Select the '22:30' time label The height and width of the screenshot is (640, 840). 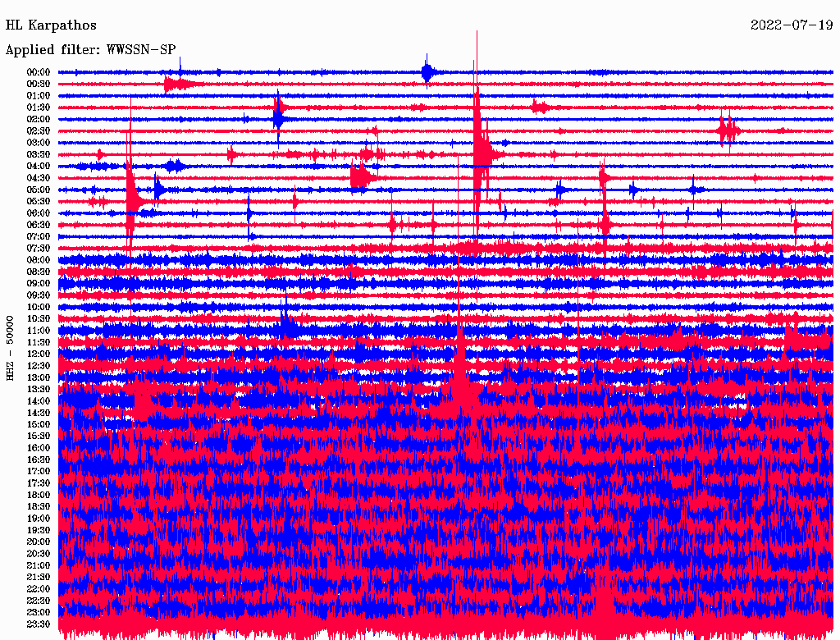tap(39, 601)
